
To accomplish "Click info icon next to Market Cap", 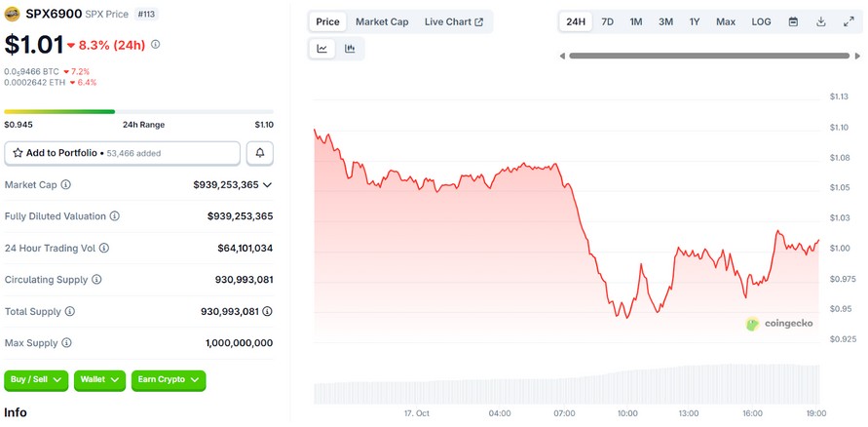I will click(66, 185).
